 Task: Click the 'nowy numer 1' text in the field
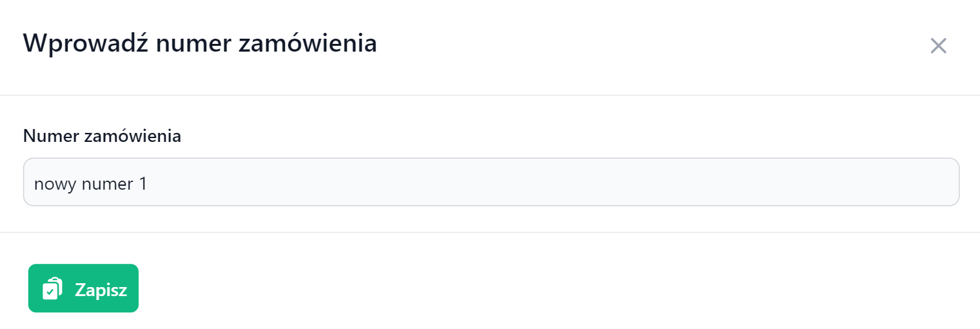90,184
